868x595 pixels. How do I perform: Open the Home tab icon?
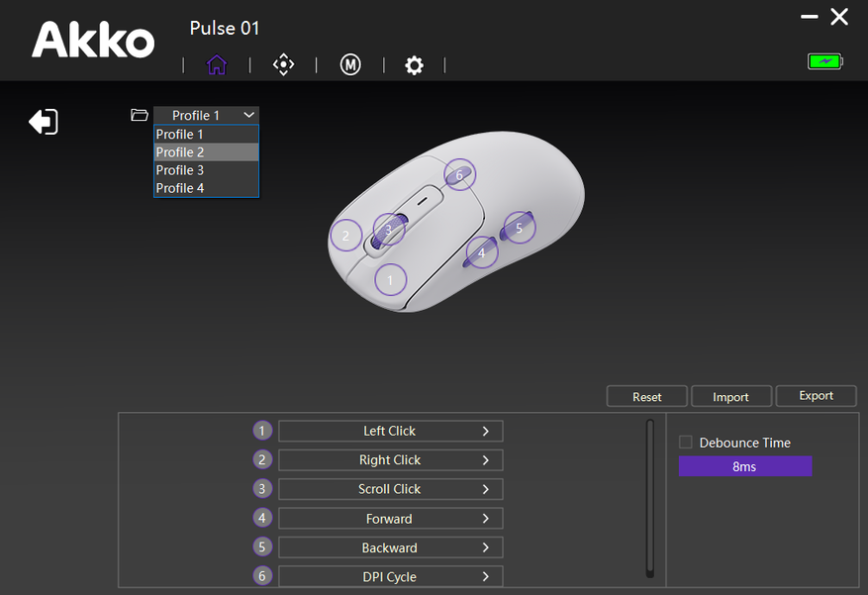click(x=217, y=65)
